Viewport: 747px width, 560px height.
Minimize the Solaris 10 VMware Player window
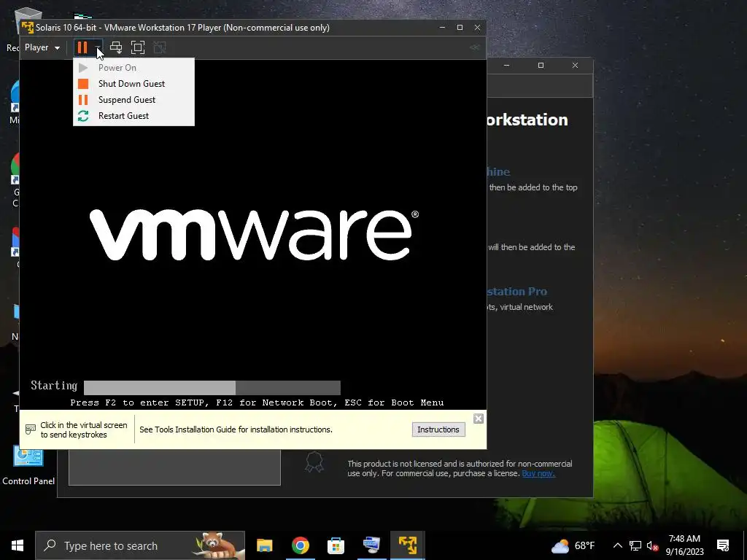point(442,28)
